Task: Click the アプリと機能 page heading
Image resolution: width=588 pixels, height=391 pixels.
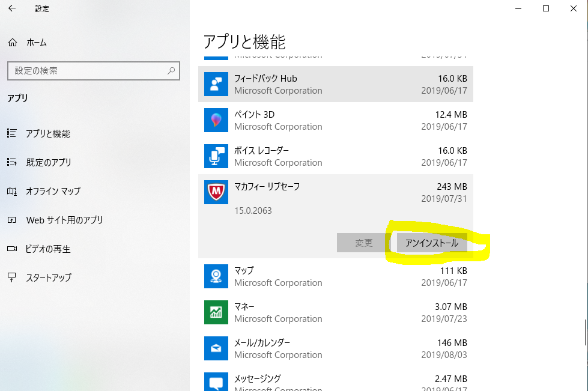Action: [x=244, y=41]
